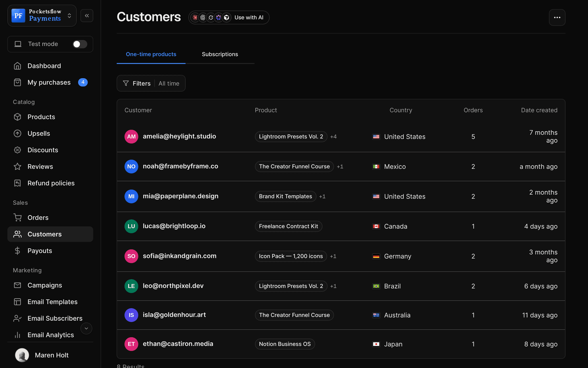
Task: Click the Payouts dollar icon
Action: (18, 251)
